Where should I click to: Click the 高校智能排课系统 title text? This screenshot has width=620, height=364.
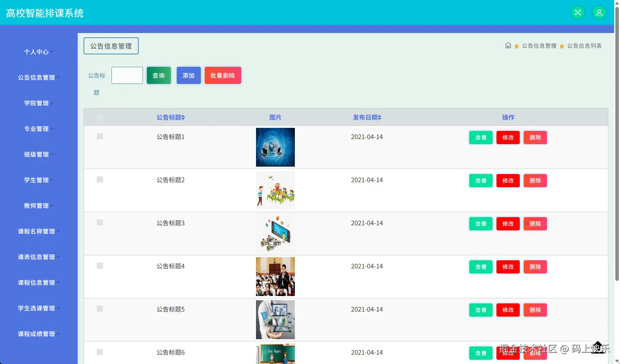pos(45,13)
